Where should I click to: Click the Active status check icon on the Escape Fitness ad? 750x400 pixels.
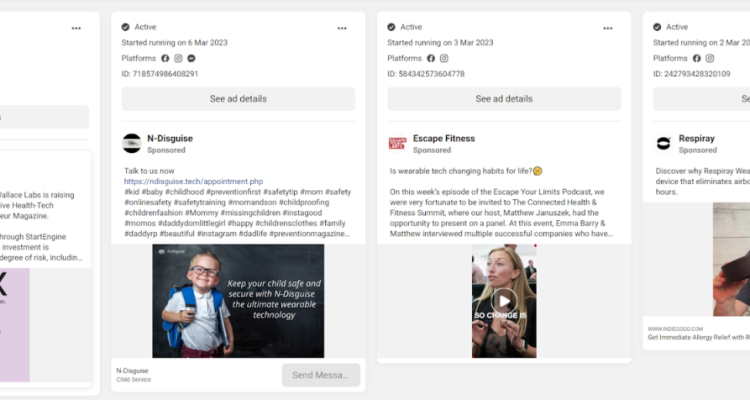(x=391, y=27)
